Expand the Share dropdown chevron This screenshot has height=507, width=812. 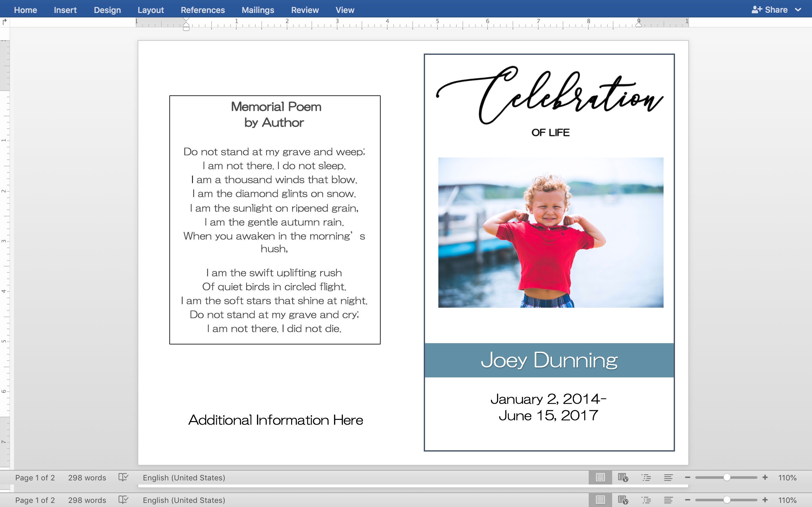[798, 10]
